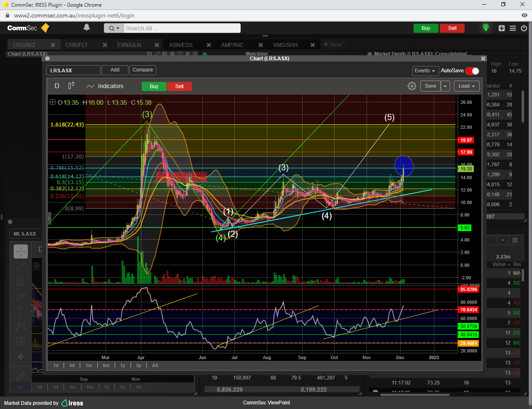Open the Load dropdown
The image size is (532, 409).
[x=466, y=86]
